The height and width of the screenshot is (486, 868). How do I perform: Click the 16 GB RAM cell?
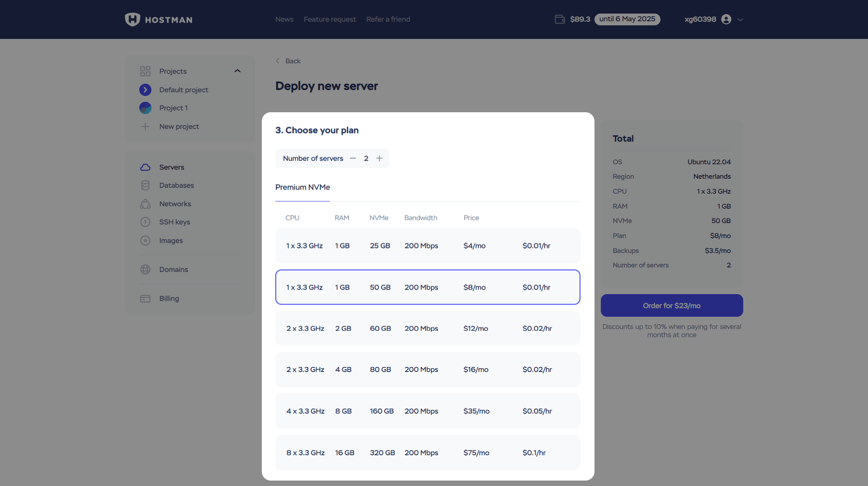[344, 453]
